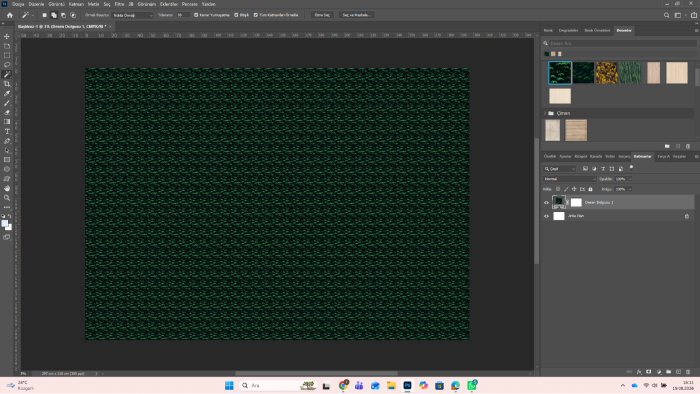Expand the Çimen pattern folder
Image resolution: width=700 pixels, height=394 pixels.
click(x=545, y=113)
